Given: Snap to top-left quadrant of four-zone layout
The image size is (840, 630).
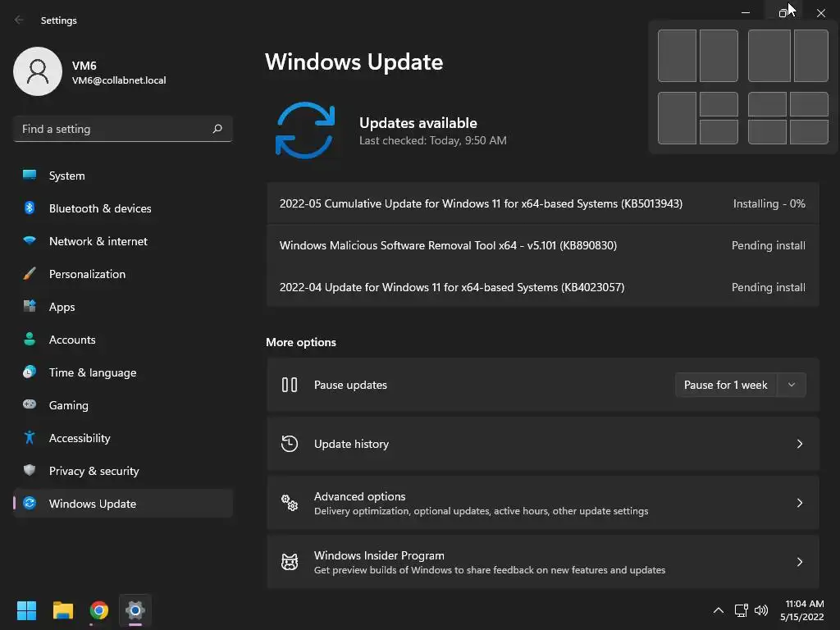Looking at the screenshot, I should coord(767,104).
